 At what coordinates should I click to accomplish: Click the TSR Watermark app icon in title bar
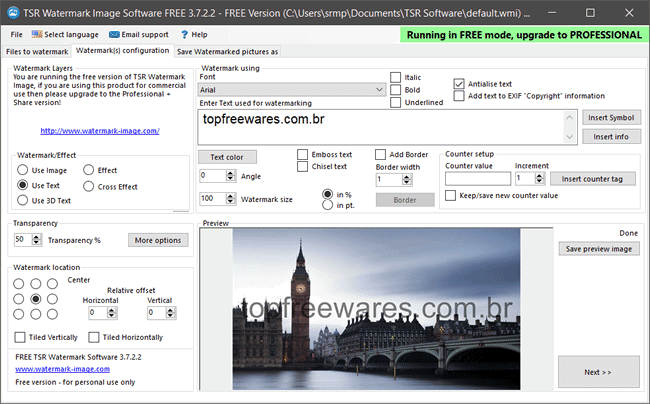tap(11, 11)
